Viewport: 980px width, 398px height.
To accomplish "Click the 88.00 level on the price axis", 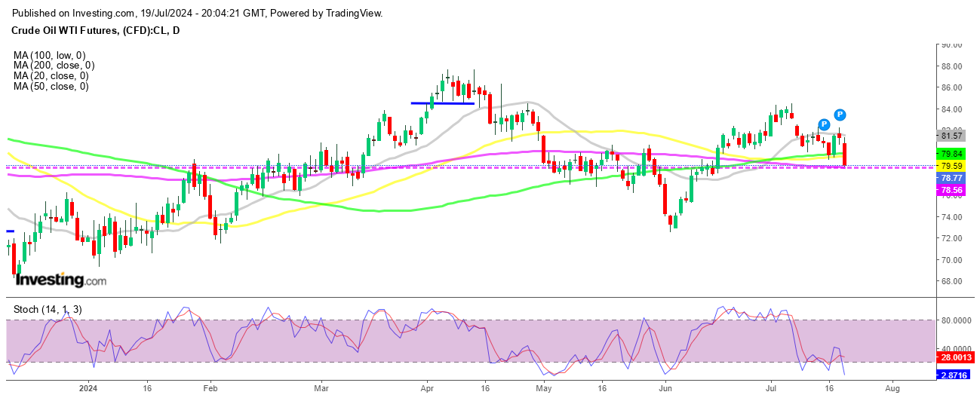I will pyautogui.click(x=951, y=66).
